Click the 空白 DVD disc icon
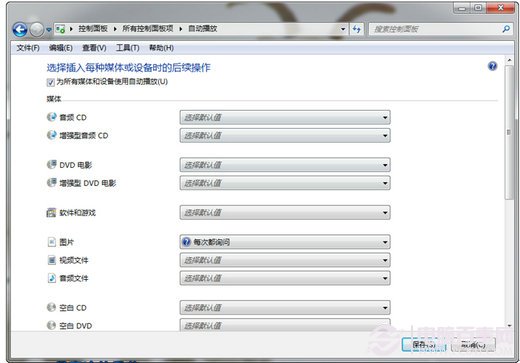 (51, 325)
